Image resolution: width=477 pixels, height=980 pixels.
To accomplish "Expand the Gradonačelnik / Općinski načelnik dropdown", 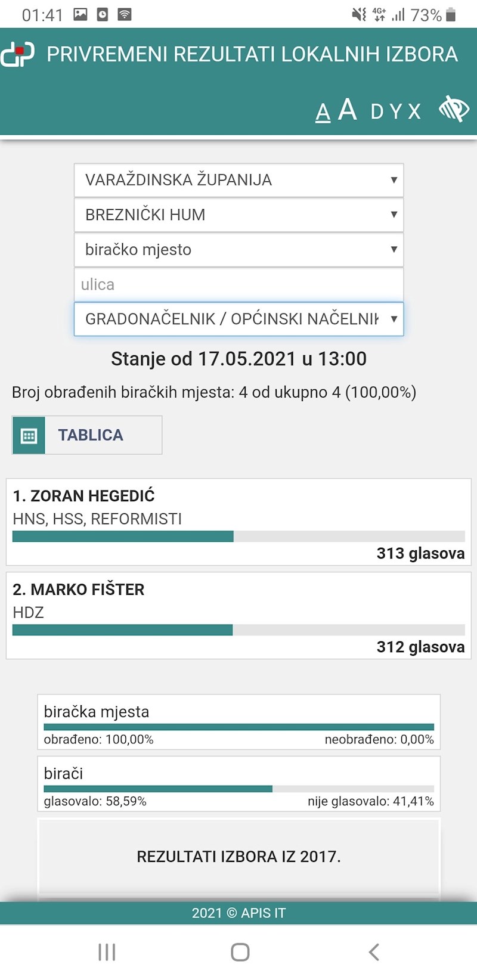I will [x=238, y=319].
